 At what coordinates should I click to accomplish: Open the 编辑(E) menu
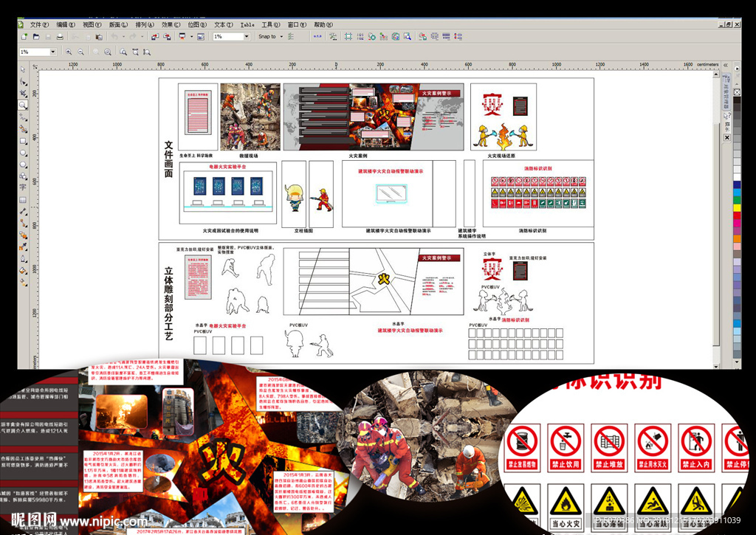[66, 24]
